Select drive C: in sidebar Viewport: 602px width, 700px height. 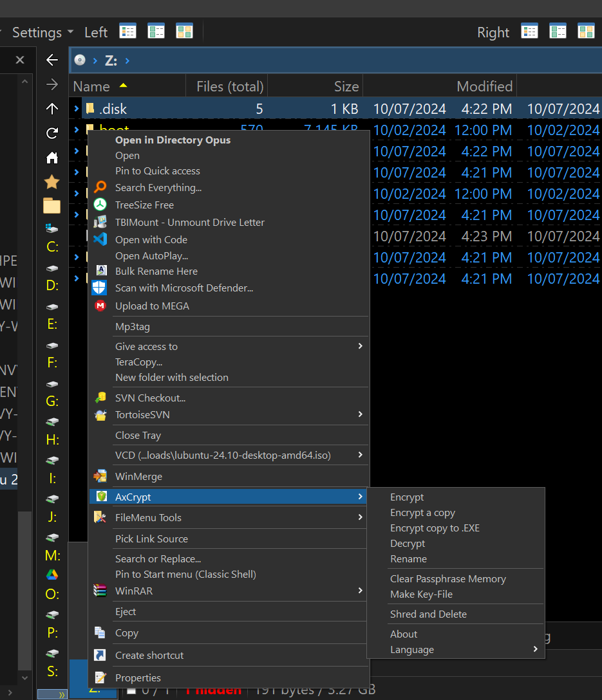[52, 246]
